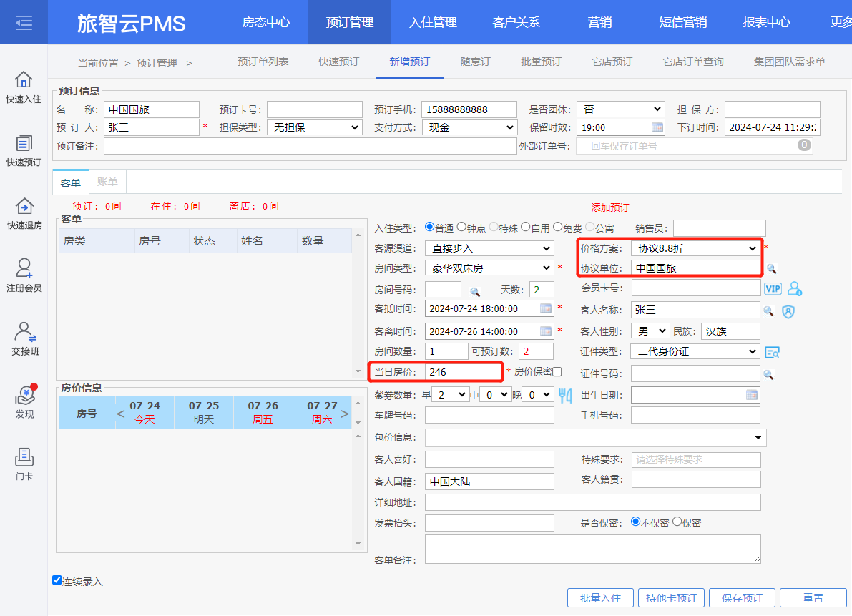852x616 pixels.
Task: Open 客人性别 dropdown
Action: [650, 331]
